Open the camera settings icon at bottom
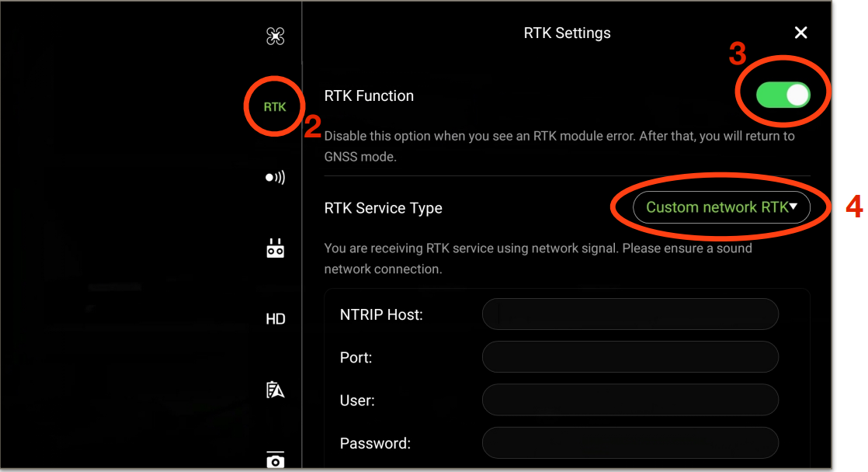This screenshot has width=868, height=472. pos(275,460)
